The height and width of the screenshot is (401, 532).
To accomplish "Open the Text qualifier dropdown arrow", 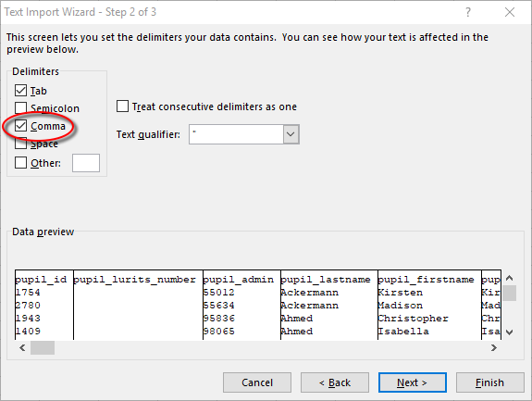I will [x=291, y=134].
